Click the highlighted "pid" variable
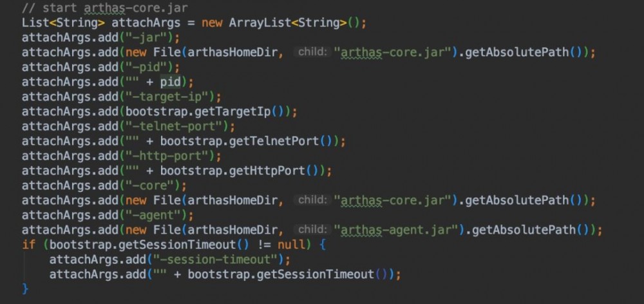Viewport: 644px width, 304px height. pyautogui.click(x=170, y=82)
